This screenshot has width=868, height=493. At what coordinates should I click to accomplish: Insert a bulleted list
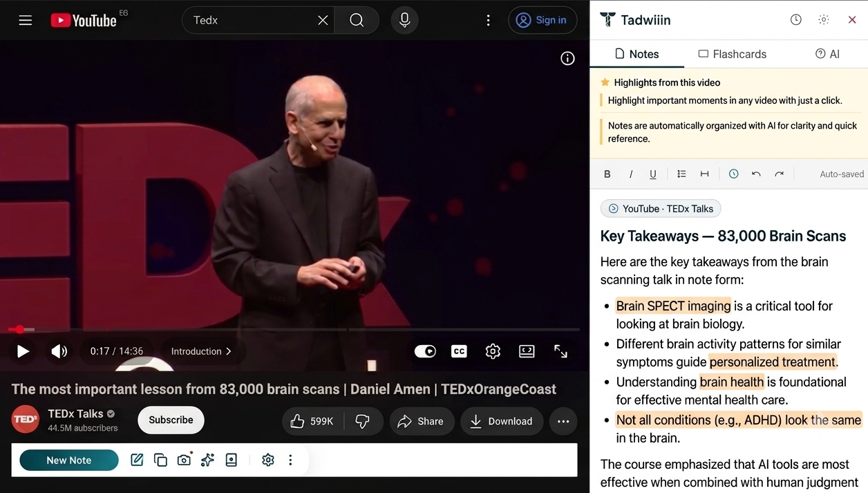(681, 174)
